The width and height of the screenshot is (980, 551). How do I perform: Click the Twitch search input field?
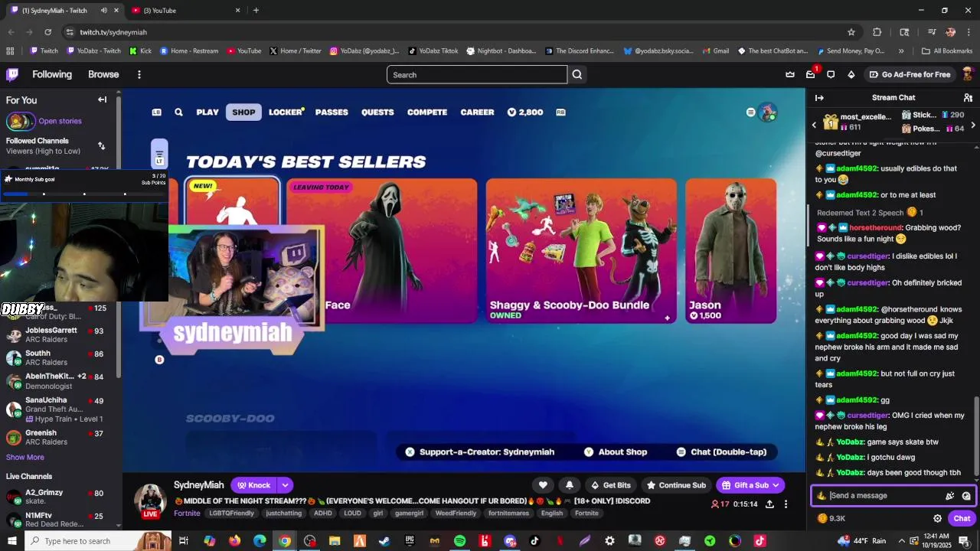pos(477,74)
